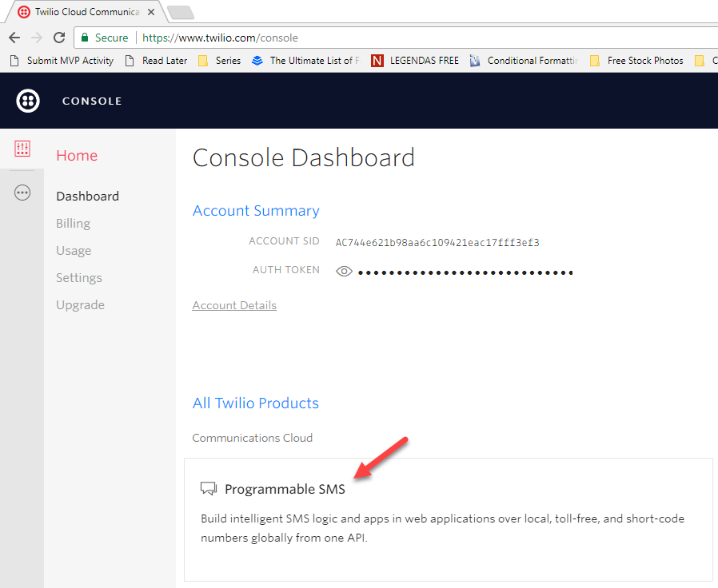
Task: Open The Ultimate List bookmark
Action: point(306,61)
